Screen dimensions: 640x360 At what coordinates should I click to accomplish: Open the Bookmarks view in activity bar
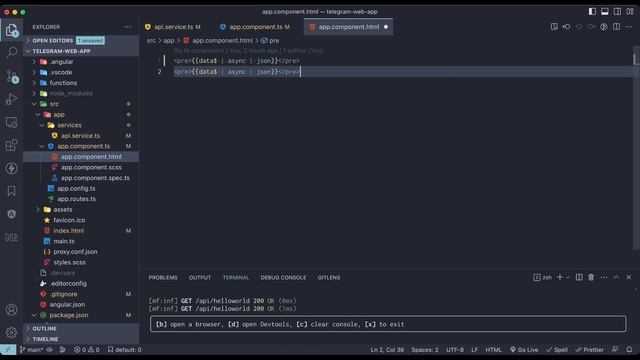(11, 191)
